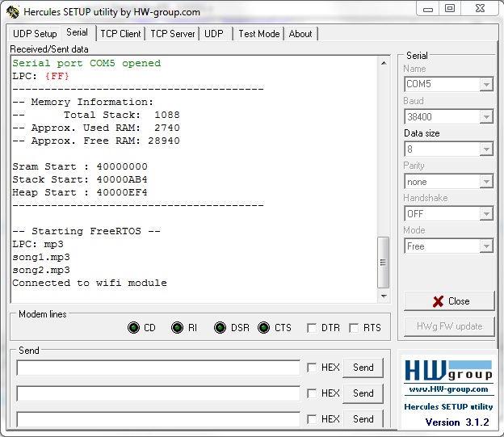The width and height of the screenshot is (504, 437).
Task: Click the received data scrollbar thumb
Action: click(383, 263)
